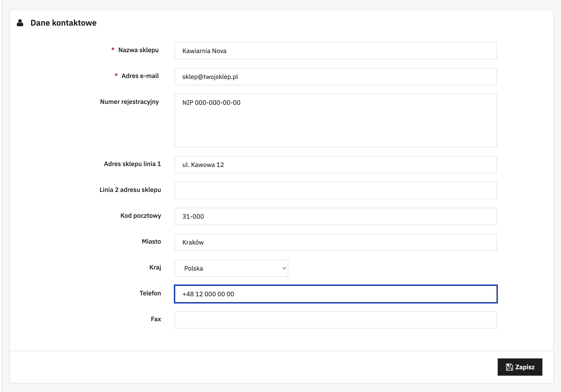This screenshot has width=561, height=392.
Task: Click the Miasto label
Action: click(151, 242)
